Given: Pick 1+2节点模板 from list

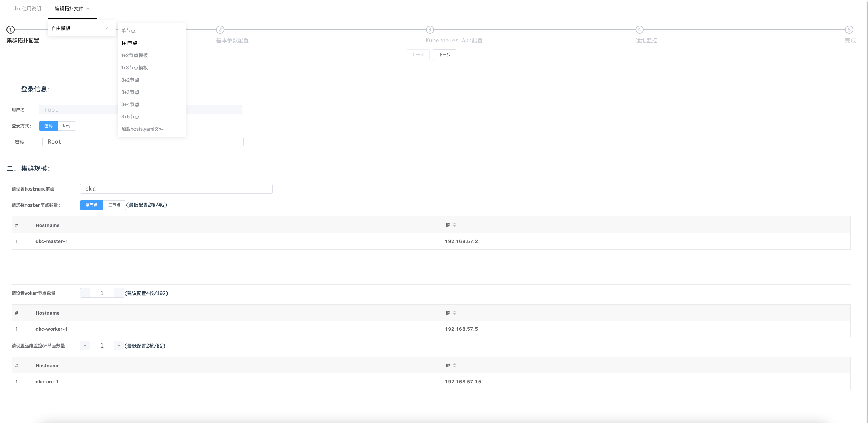Looking at the screenshot, I should click(x=134, y=55).
